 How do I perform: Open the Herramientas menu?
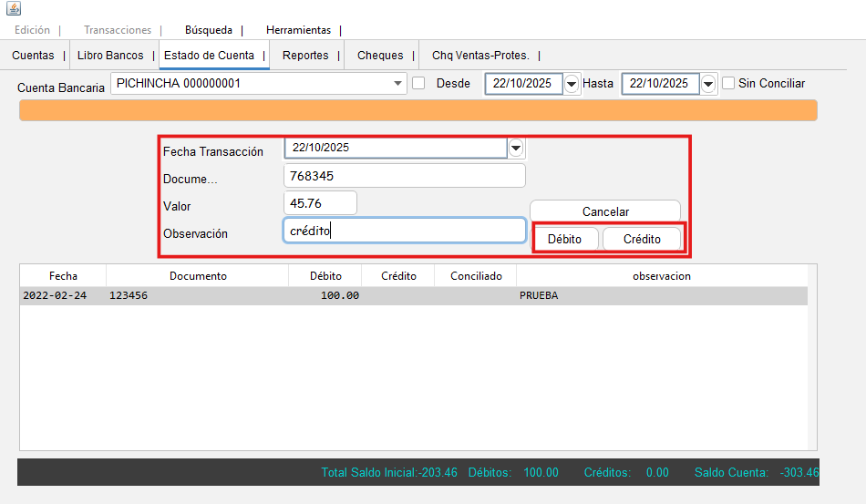coord(298,30)
